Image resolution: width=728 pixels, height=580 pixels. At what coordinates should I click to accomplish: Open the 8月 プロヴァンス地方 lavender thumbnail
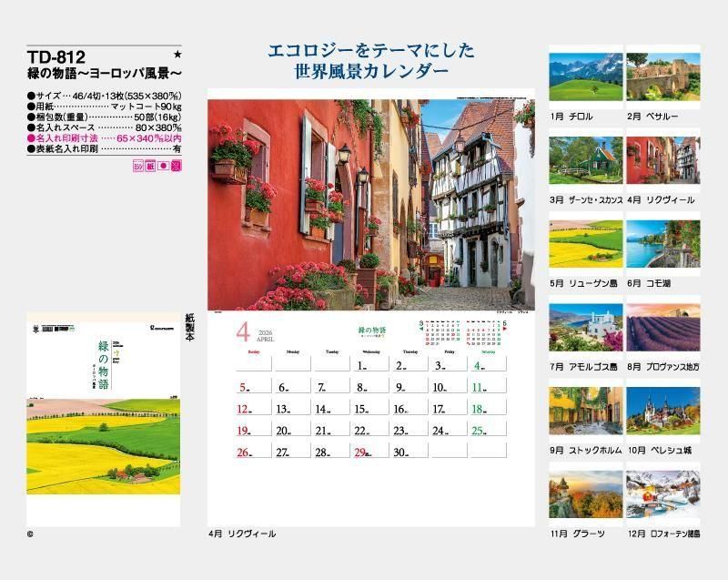click(x=663, y=328)
